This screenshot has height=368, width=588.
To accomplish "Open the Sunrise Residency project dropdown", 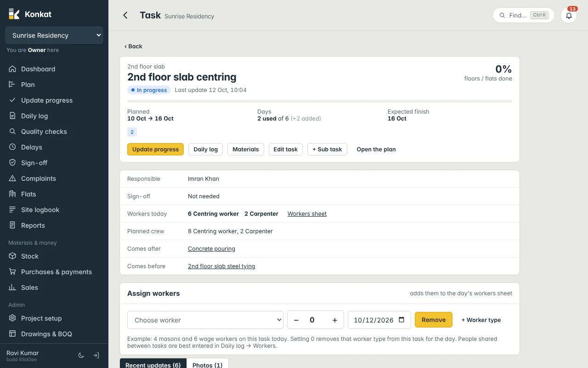I will coord(54,35).
